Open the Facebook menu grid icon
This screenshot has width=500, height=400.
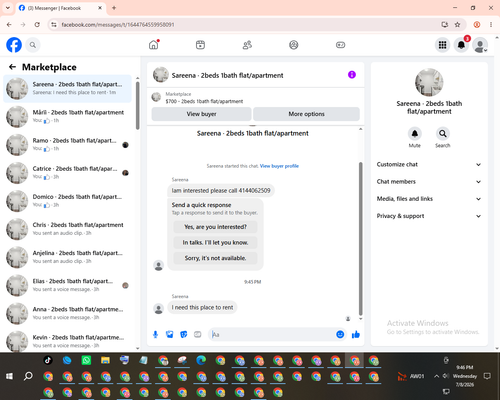(x=442, y=45)
